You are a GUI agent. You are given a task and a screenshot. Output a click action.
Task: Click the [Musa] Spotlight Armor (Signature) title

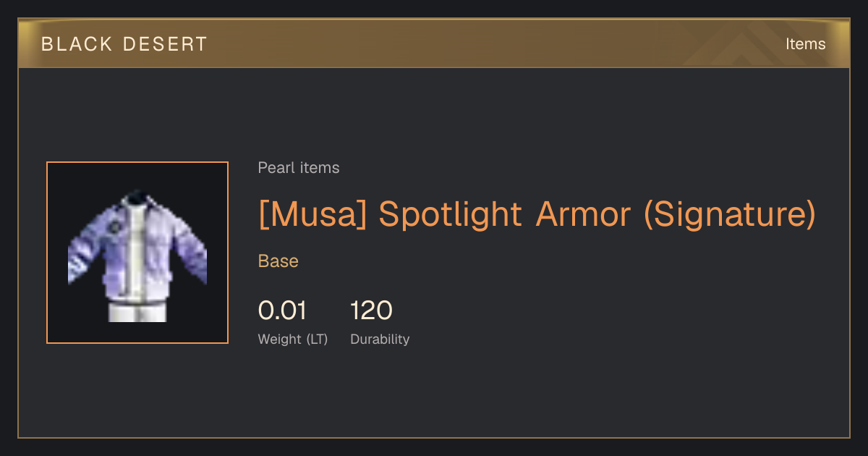[537, 214]
